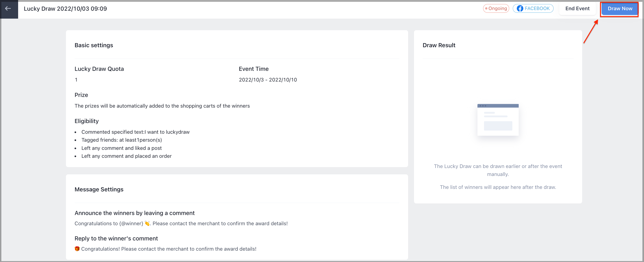Click the Draw Result heading
This screenshot has height=262, width=644.
click(439, 45)
